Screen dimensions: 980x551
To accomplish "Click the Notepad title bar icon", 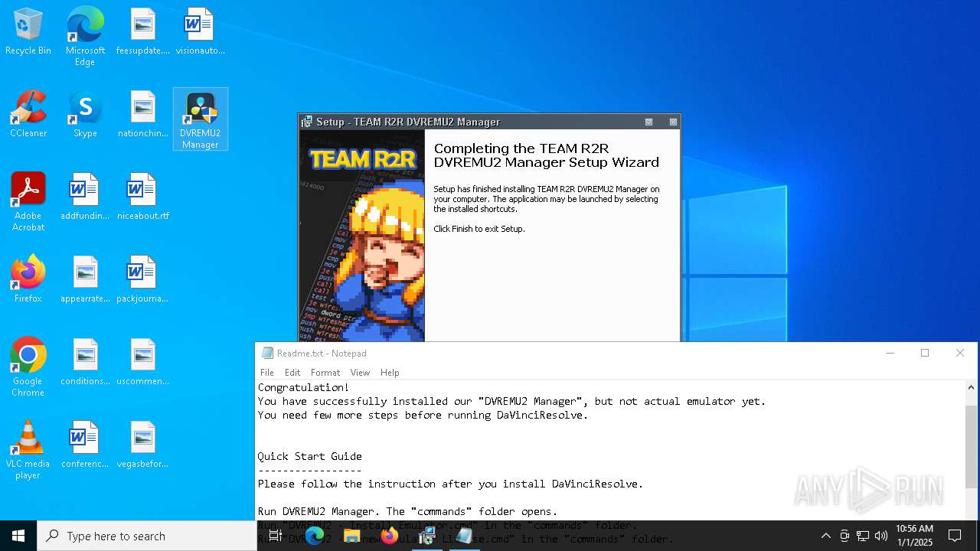I will (267, 353).
